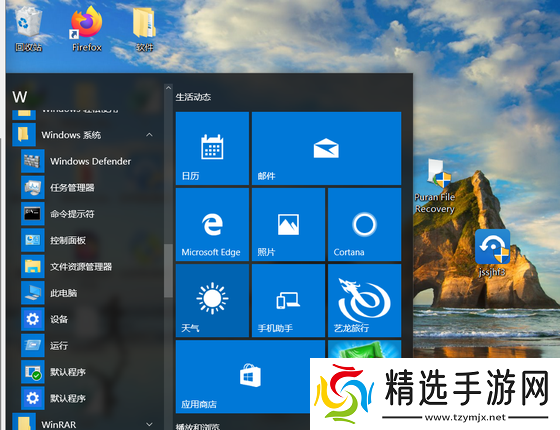Click the 任务管理器 icon

(32, 188)
